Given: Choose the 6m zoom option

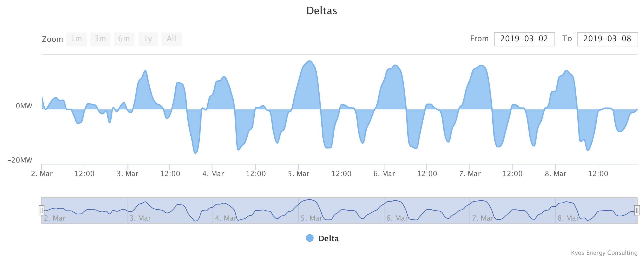Looking at the screenshot, I should 124,39.
